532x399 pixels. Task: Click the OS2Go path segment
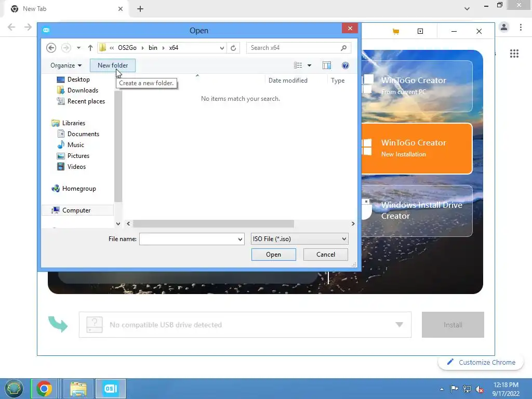tap(127, 48)
